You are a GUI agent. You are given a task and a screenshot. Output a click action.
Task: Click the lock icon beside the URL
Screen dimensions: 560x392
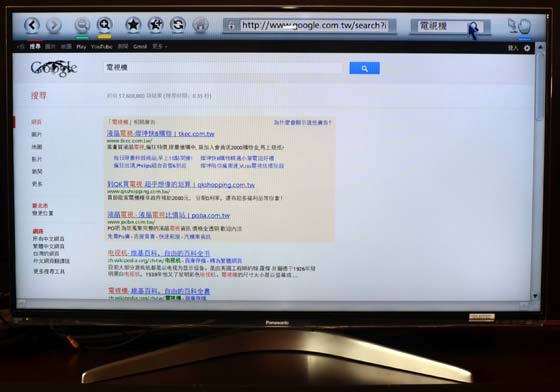(231, 26)
